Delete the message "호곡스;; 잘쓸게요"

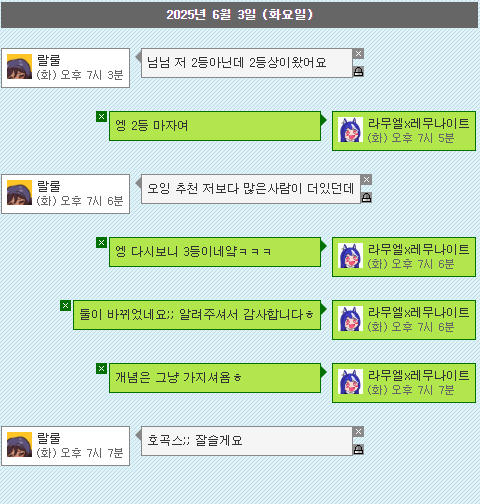click(x=358, y=432)
